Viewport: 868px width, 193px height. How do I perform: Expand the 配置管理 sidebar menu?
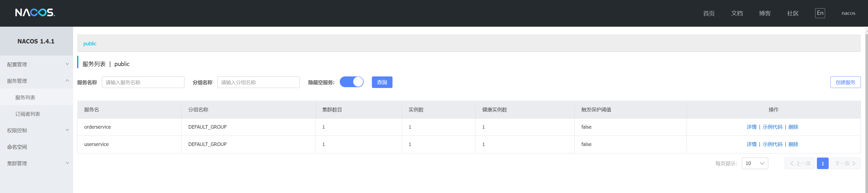click(36, 64)
